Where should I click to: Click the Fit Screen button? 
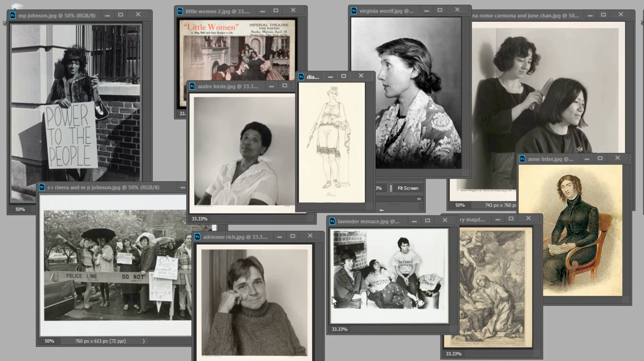(408, 188)
